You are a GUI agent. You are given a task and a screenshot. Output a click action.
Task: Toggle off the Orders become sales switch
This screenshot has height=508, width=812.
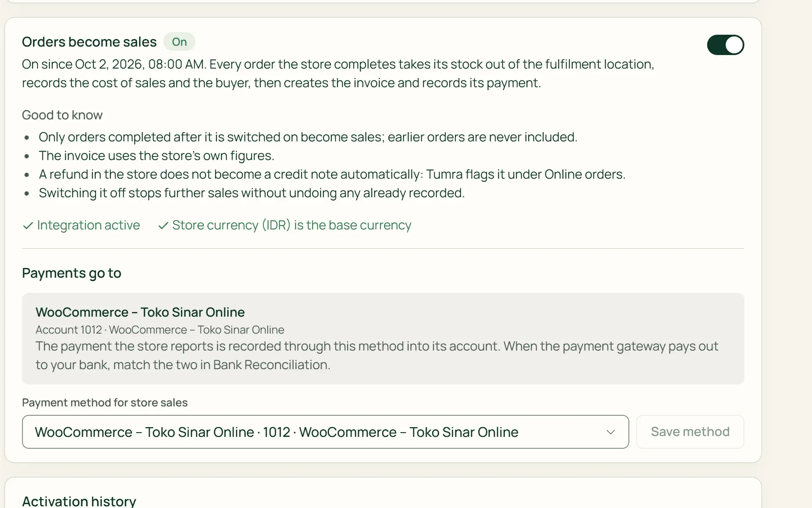coord(725,45)
